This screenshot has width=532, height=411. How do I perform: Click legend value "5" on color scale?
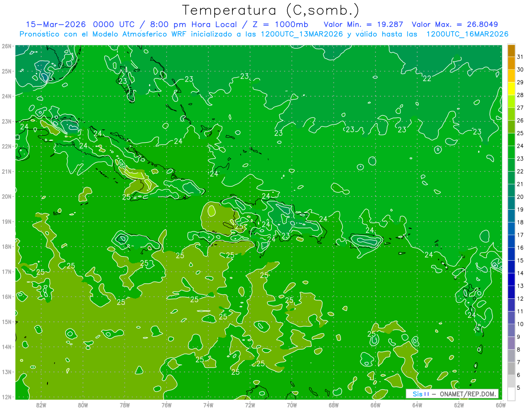tap(519, 388)
